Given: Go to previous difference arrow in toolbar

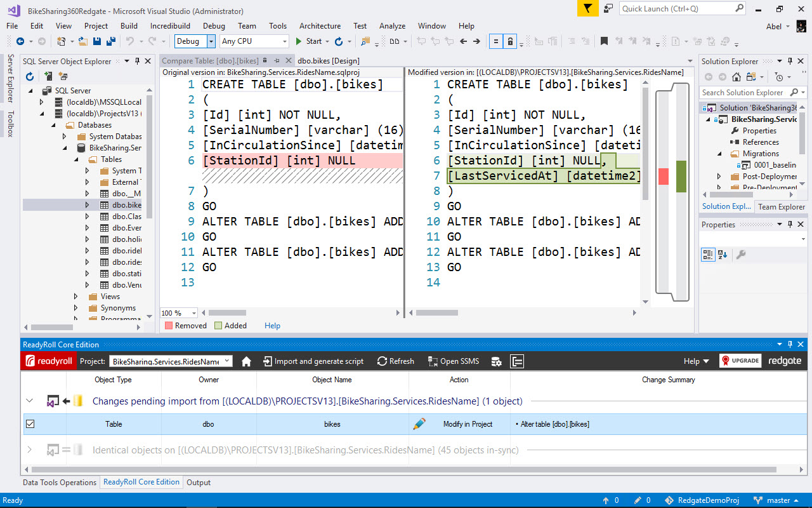Looking at the screenshot, I should point(463,41).
